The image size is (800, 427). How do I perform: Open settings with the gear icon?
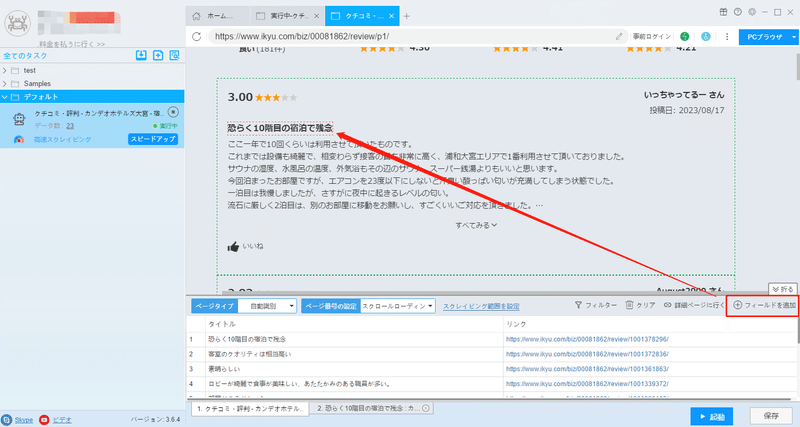tap(752, 12)
